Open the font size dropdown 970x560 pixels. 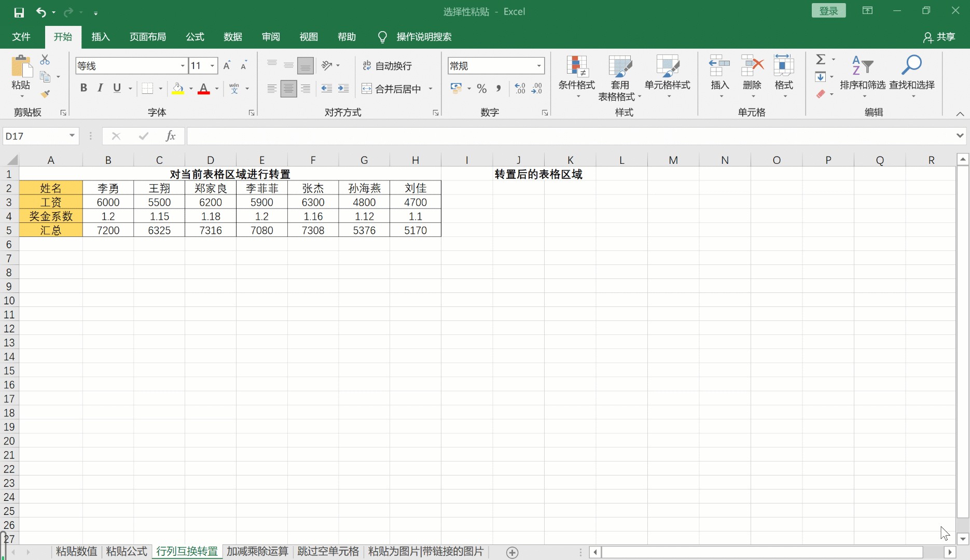(x=212, y=66)
